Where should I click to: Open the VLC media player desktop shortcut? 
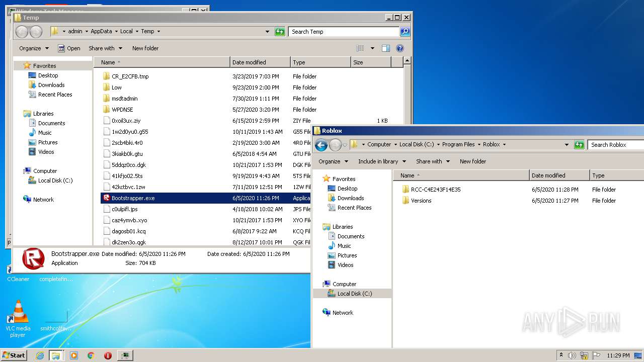click(18, 319)
